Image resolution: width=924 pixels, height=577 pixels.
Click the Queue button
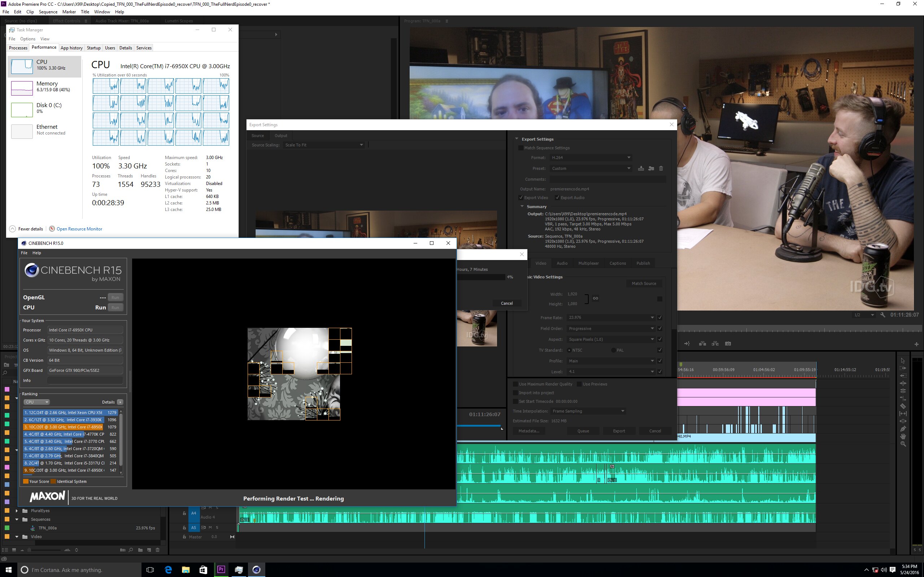pyautogui.click(x=583, y=431)
